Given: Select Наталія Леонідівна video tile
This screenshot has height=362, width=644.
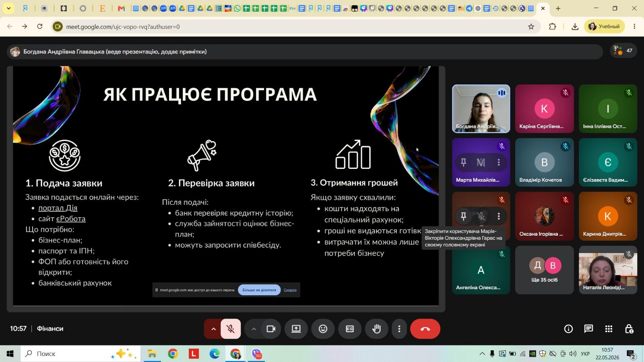Looking at the screenshot, I should click(x=608, y=270).
